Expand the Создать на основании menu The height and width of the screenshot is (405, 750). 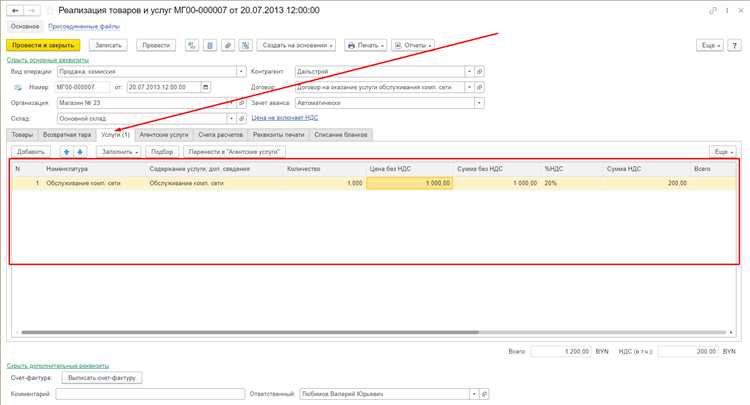coord(296,45)
